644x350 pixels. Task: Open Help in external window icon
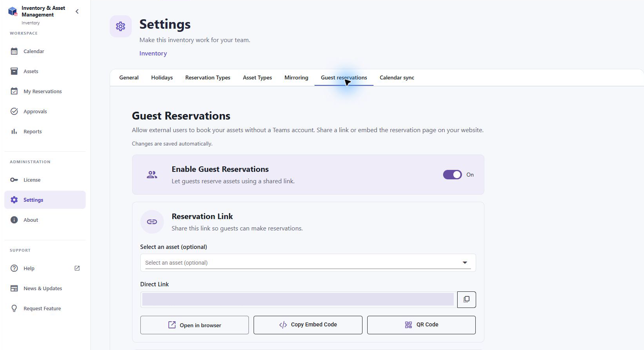click(x=77, y=268)
